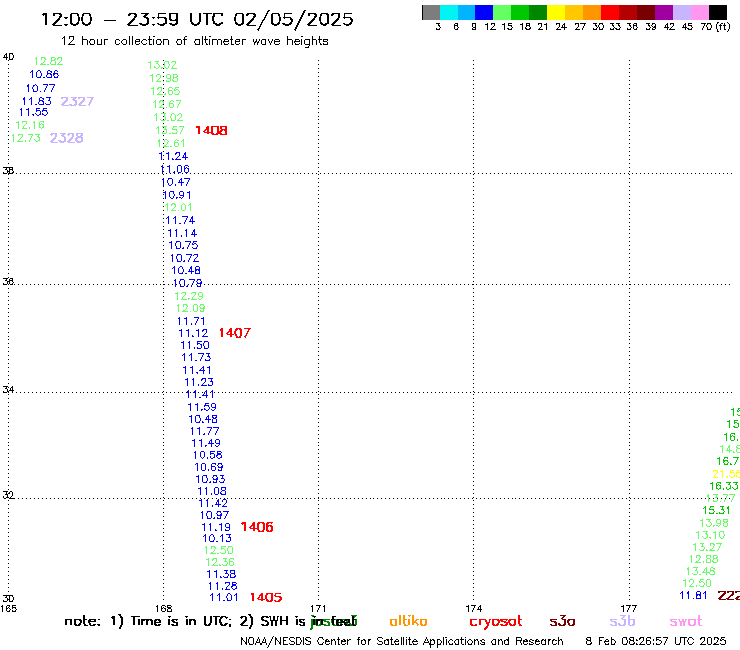Click the 12.61 wave height reading
Viewport: 740px width, 650px height.
171,144
